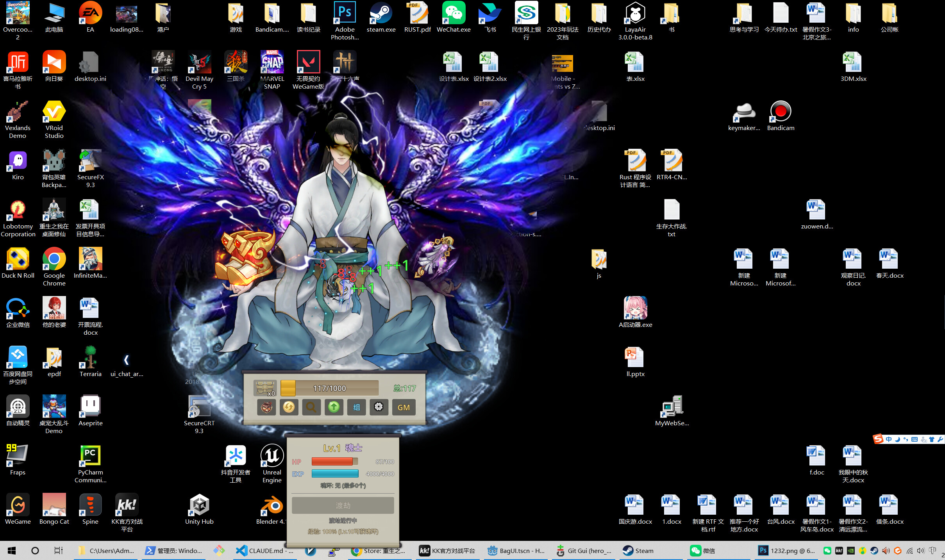Click the 组 group button in the game toolbar
945x560 pixels.
(x=356, y=407)
